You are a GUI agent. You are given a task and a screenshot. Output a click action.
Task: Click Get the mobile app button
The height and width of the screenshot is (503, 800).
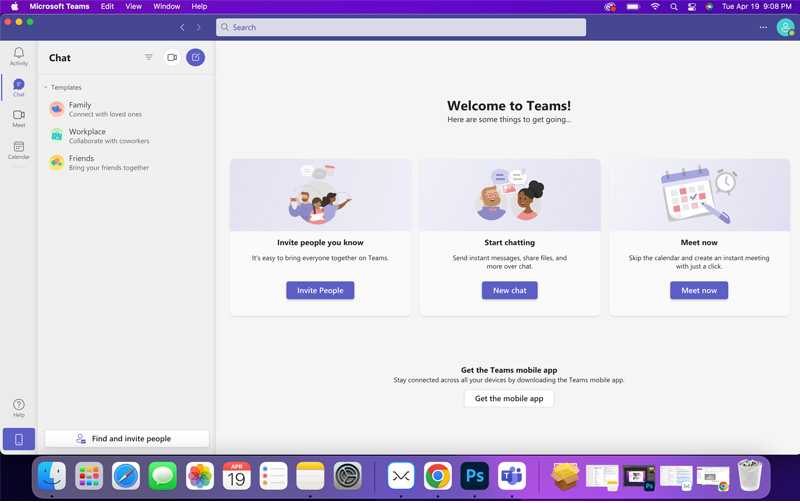(509, 398)
